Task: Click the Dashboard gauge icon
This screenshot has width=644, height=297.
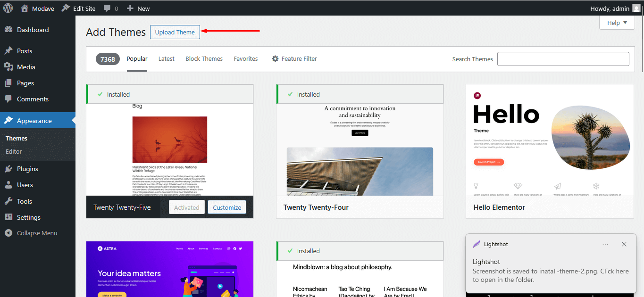Action: click(x=8, y=30)
